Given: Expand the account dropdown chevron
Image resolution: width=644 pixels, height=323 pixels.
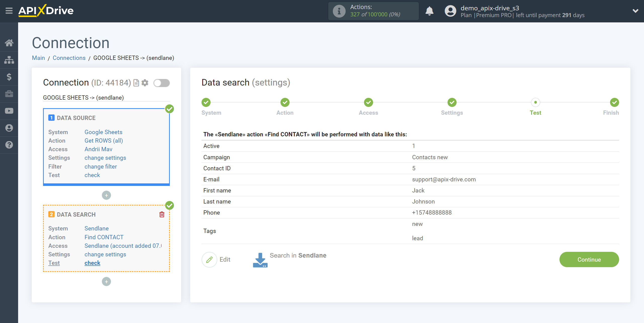Looking at the screenshot, I should pyautogui.click(x=635, y=11).
